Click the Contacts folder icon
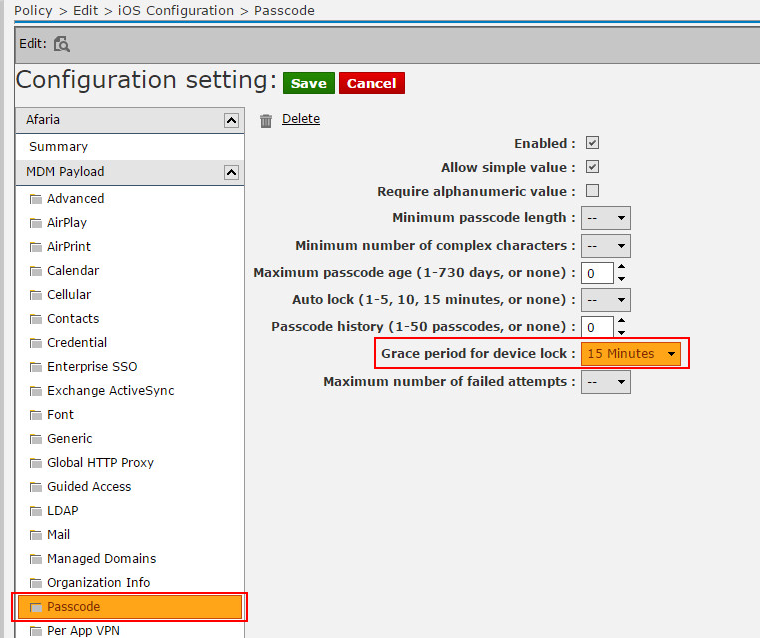The height and width of the screenshot is (638, 760). [x=35, y=319]
